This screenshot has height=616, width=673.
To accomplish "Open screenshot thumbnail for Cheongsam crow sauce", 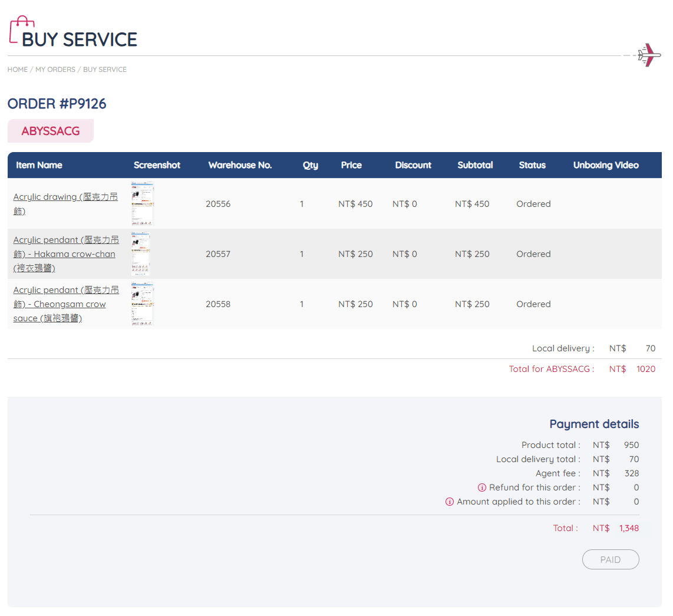I will click(142, 304).
